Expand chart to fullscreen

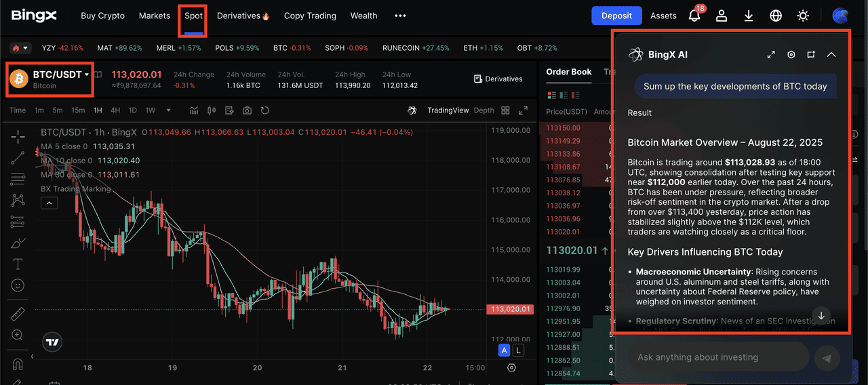pos(523,110)
